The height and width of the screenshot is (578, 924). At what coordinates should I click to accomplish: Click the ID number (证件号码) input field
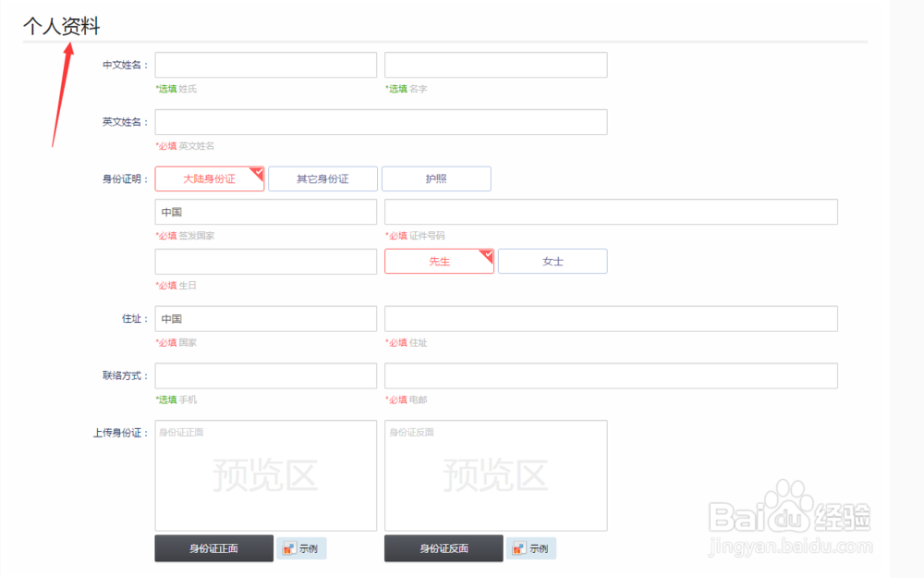click(x=611, y=212)
